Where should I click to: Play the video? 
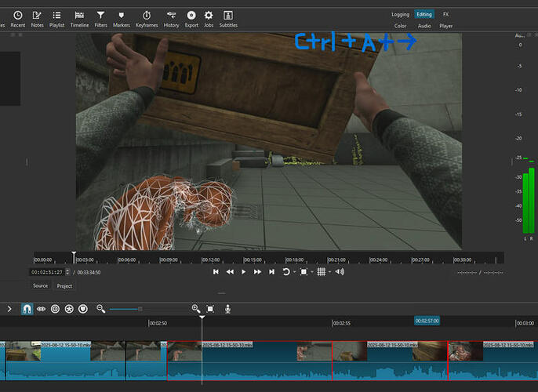click(x=244, y=272)
